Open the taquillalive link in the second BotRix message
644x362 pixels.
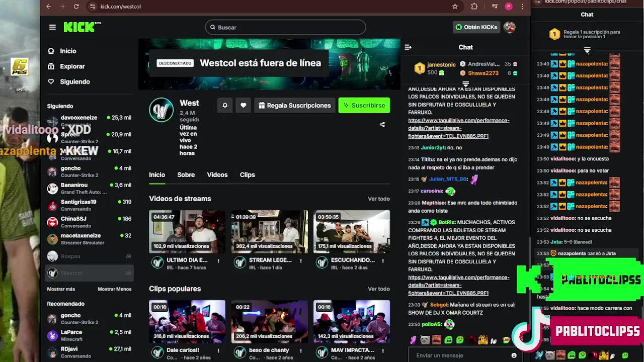[x=458, y=285]
